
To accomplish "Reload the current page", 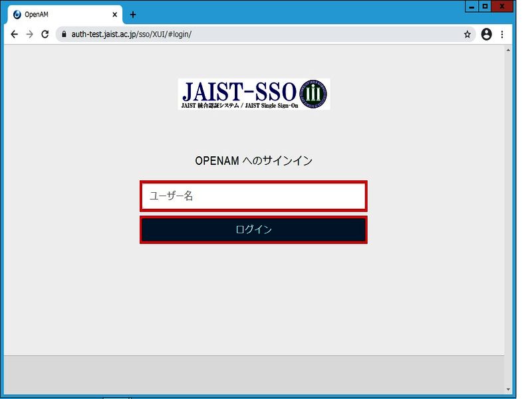I will click(45, 35).
